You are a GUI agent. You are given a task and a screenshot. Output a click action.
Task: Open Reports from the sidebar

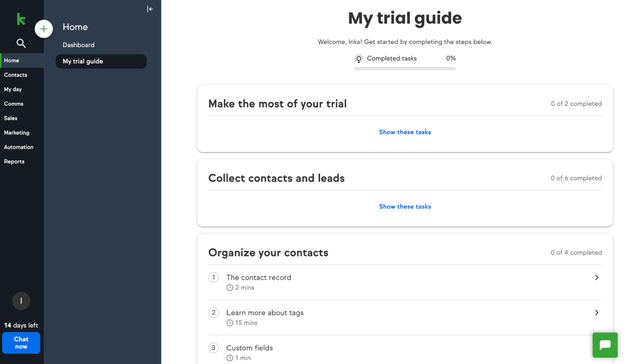point(14,161)
